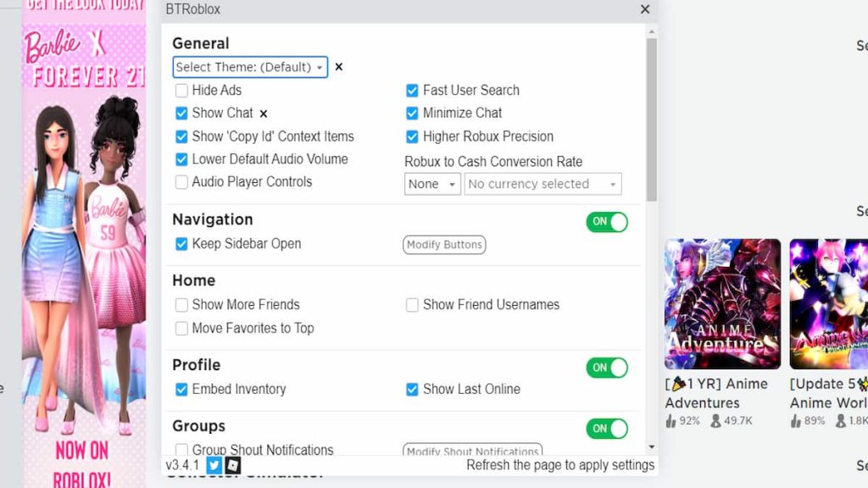Click the Modify Buttons button
Screen dimensions: 868x488
(444, 245)
